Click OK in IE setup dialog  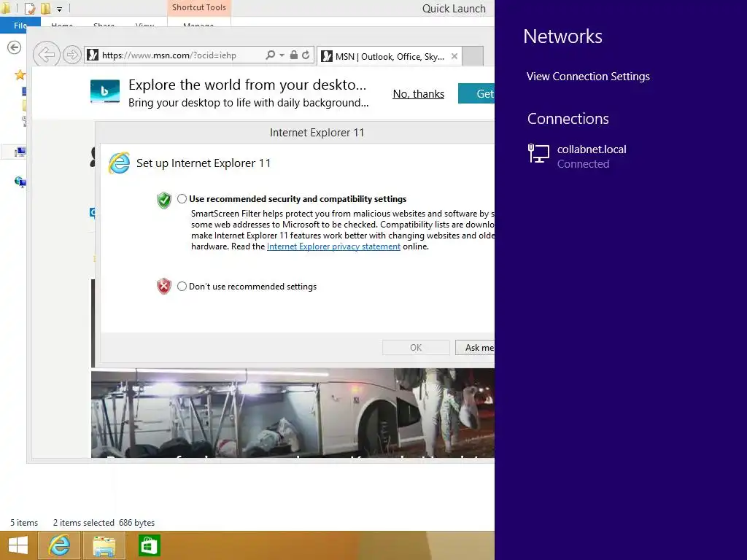point(416,348)
